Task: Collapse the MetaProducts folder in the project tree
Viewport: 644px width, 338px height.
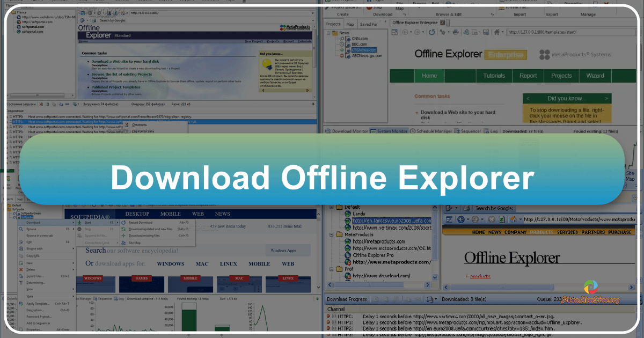Action: (332, 234)
